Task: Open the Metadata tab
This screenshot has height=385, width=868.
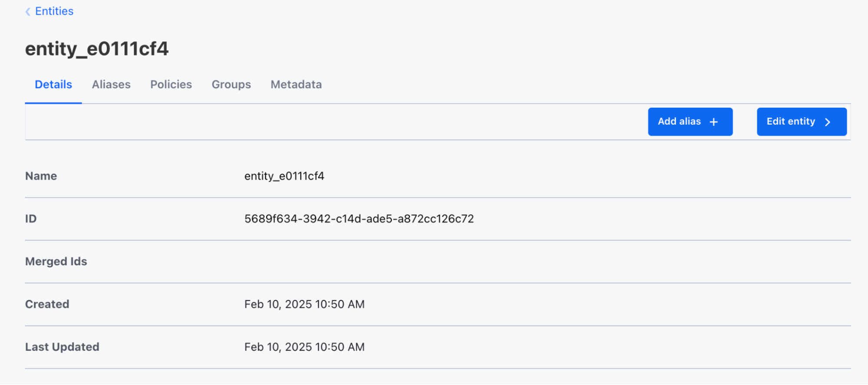Action: click(x=296, y=84)
